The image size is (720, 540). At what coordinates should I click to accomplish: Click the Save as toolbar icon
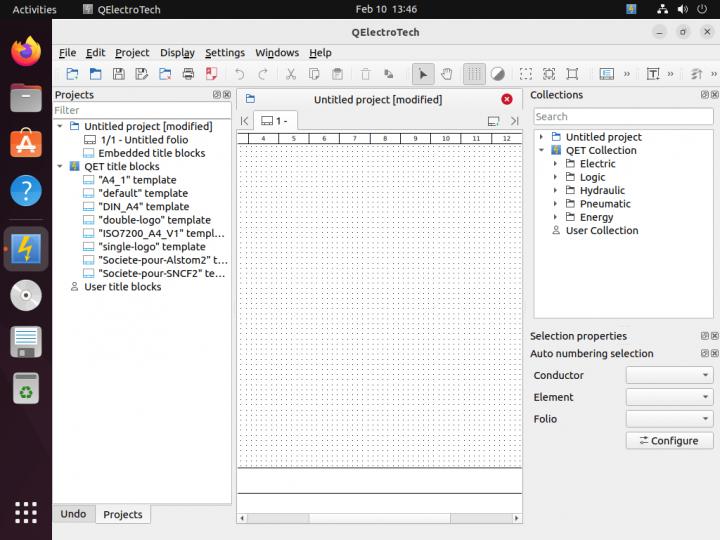click(x=141, y=74)
